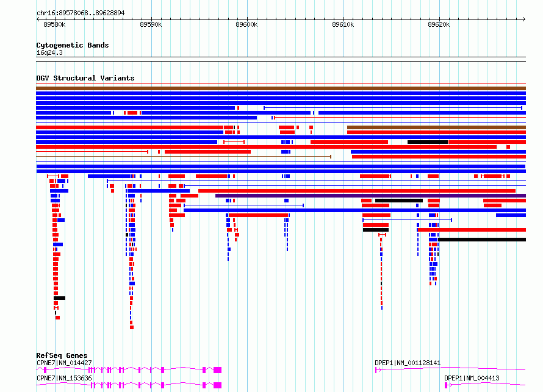Click the short black variant in the leftmost stack
Screen dimensions: 543x392
click(59, 298)
